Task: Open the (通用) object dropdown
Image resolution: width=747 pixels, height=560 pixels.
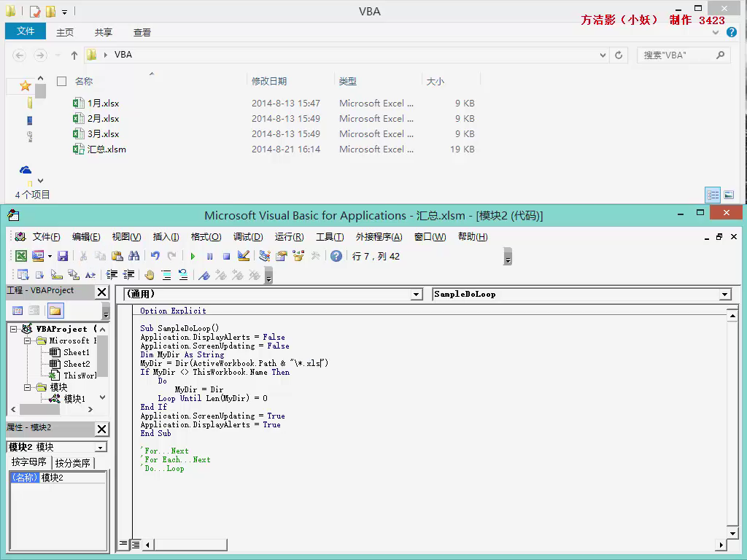Action: tap(417, 295)
